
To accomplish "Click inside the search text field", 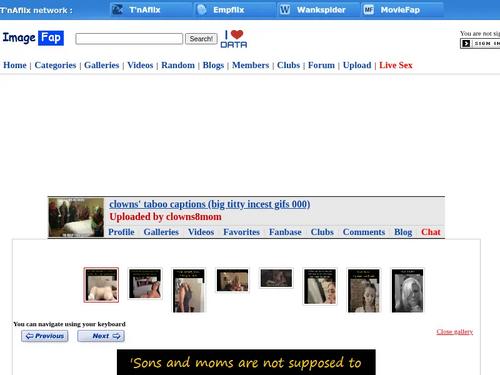I will [129, 39].
